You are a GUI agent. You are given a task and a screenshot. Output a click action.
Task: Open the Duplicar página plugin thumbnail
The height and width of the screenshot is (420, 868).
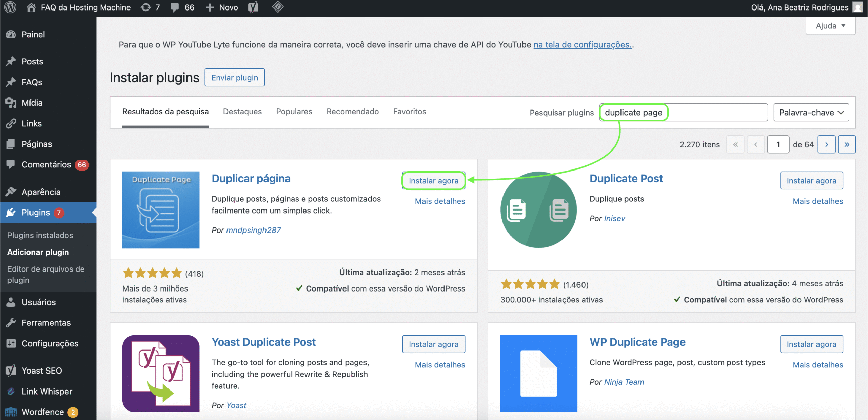tap(161, 210)
